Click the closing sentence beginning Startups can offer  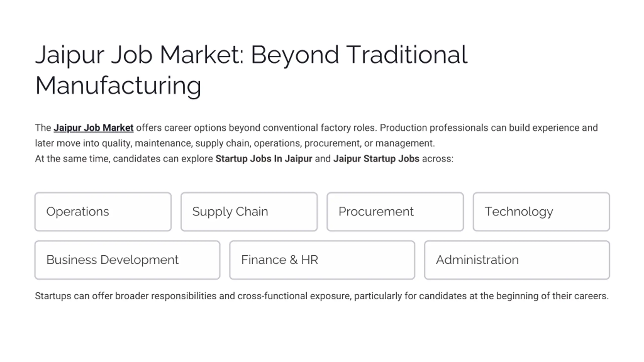(322, 296)
